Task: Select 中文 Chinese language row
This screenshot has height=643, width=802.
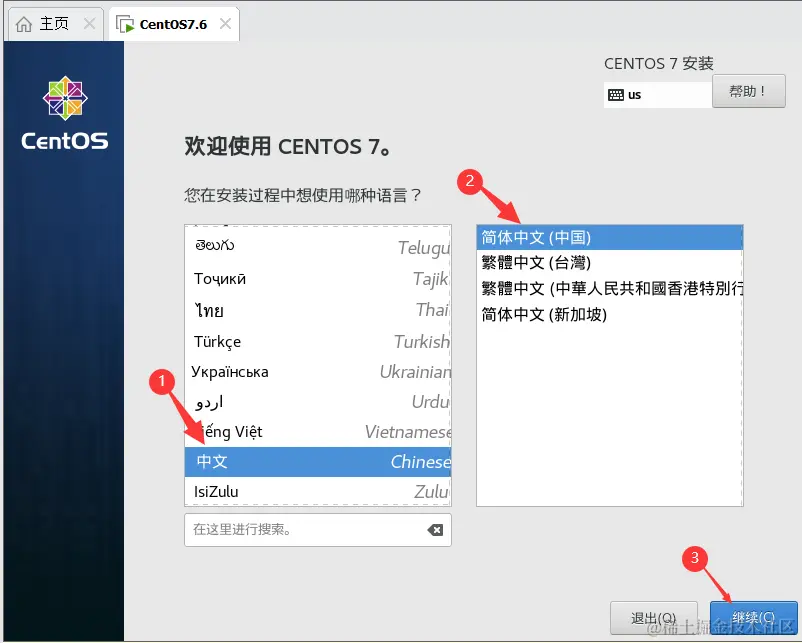Action: pos(318,462)
